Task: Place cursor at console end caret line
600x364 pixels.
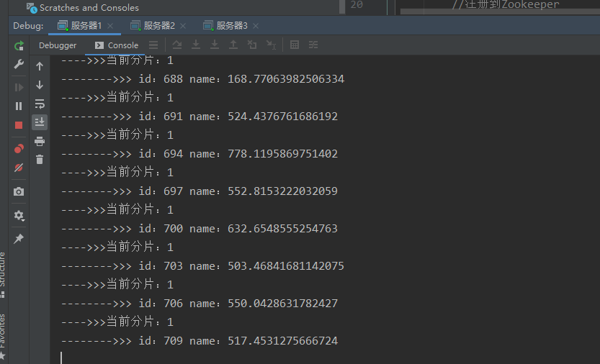Action: (x=61, y=358)
